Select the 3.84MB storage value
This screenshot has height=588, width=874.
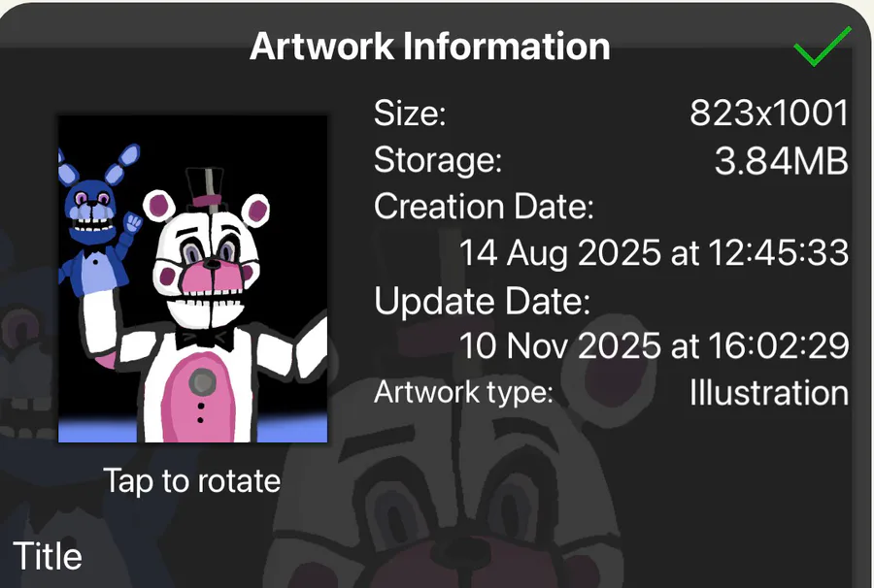pyautogui.click(x=782, y=161)
